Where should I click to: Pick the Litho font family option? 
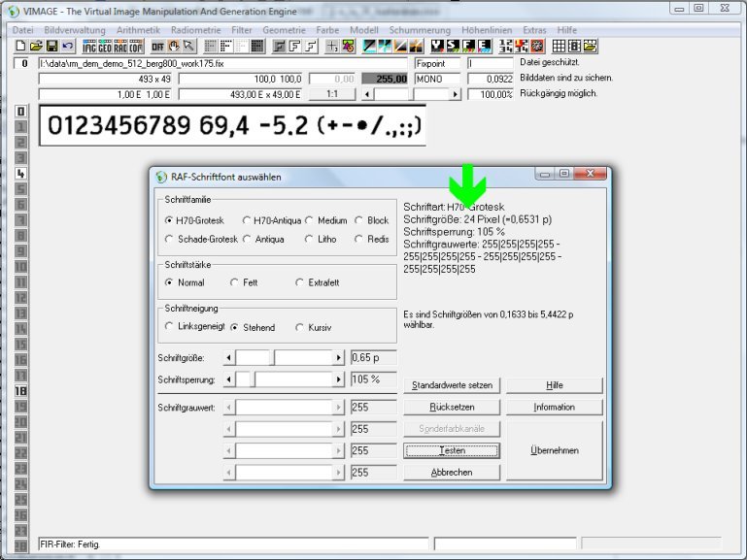(x=311, y=239)
